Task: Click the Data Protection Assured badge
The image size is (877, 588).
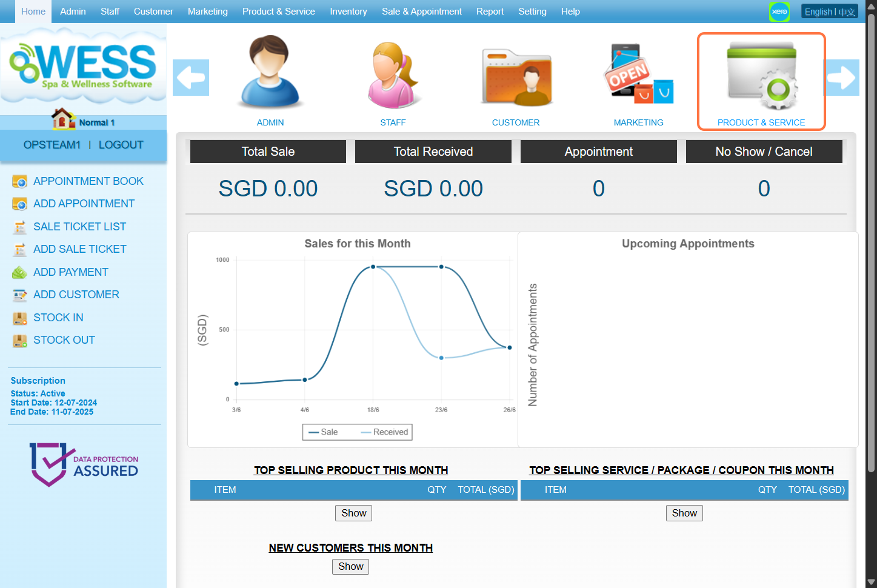Action: [x=84, y=464]
